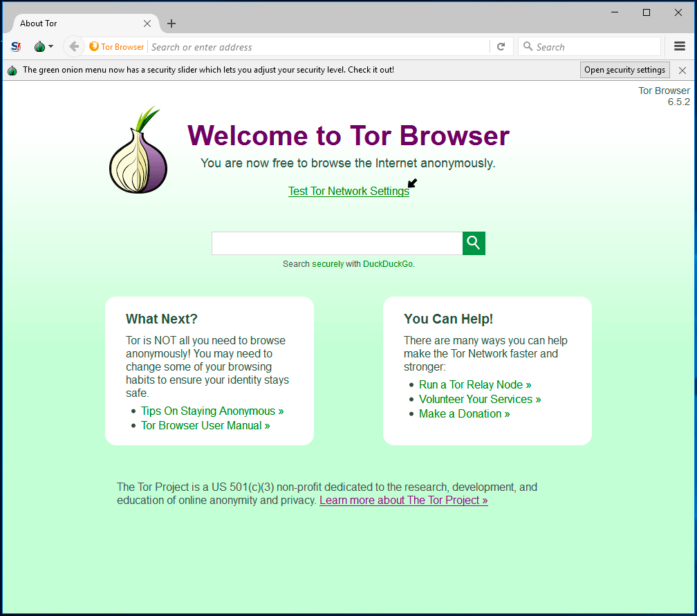Dismiss the security slider notification bar
This screenshot has height=616, width=697.
click(682, 71)
